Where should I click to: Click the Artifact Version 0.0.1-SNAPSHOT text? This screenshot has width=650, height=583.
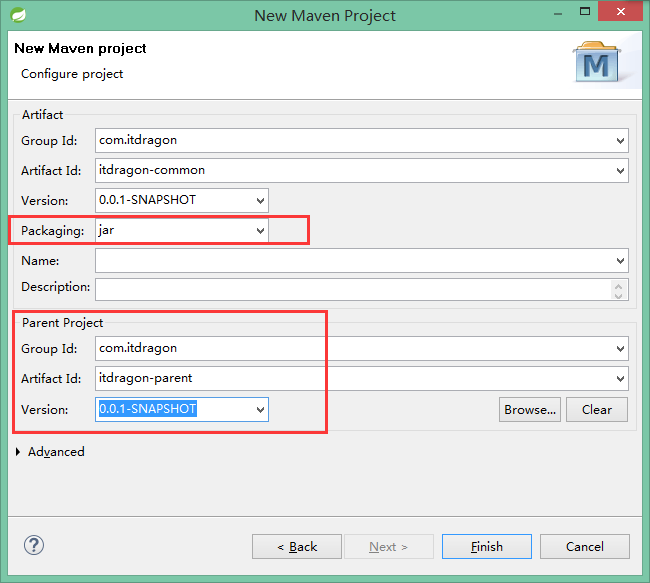(x=147, y=200)
